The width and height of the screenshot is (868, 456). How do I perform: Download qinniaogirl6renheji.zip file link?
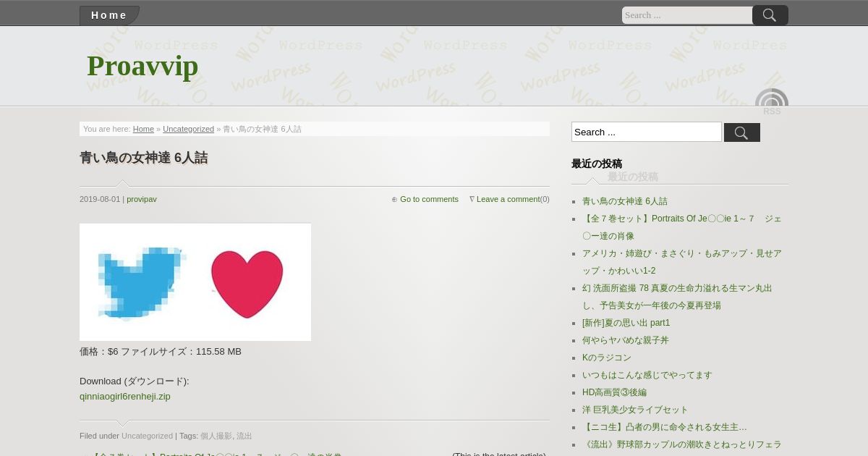[125, 396]
